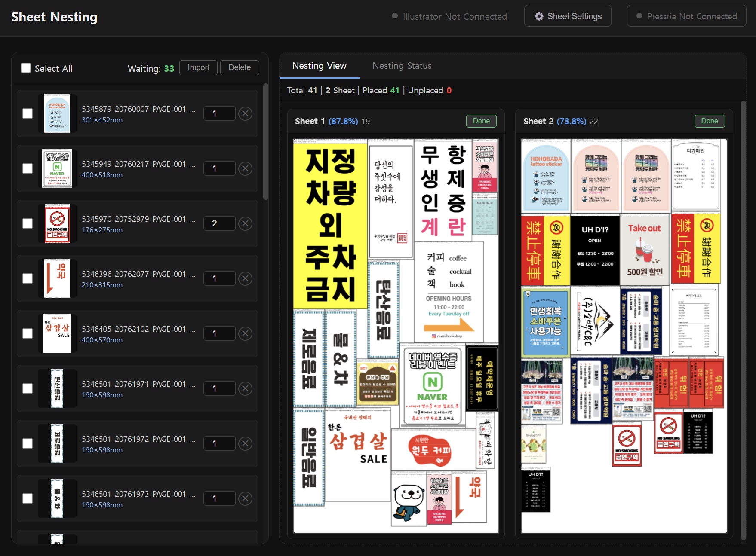Remove file 5345949_20760217 with its X icon
Screen dimensions: 756x556
(x=245, y=168)
